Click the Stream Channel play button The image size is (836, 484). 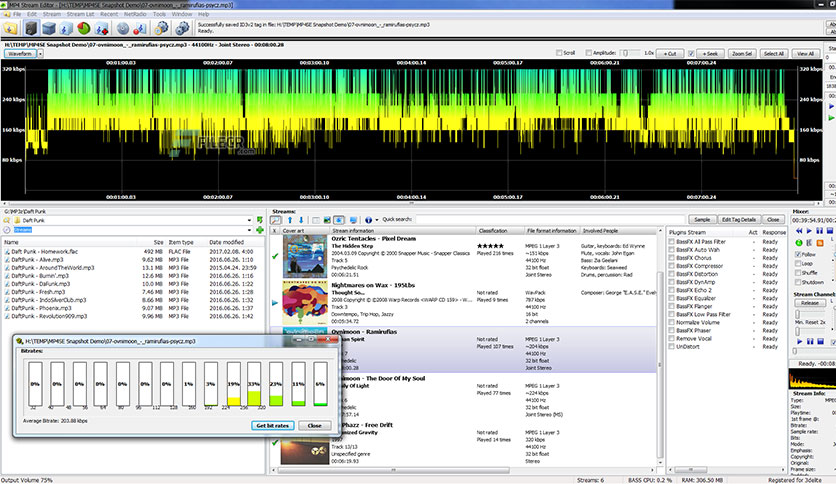coord(799,341)
